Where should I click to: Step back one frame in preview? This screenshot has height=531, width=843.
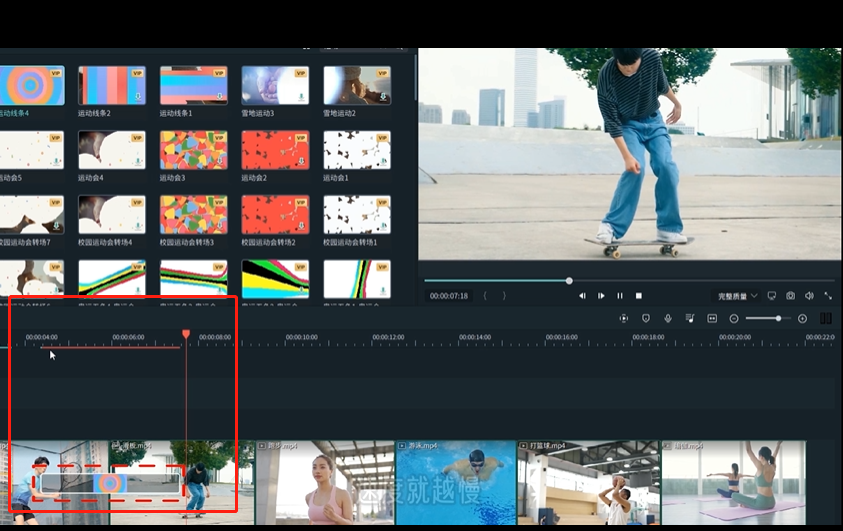tap(582, 296)
